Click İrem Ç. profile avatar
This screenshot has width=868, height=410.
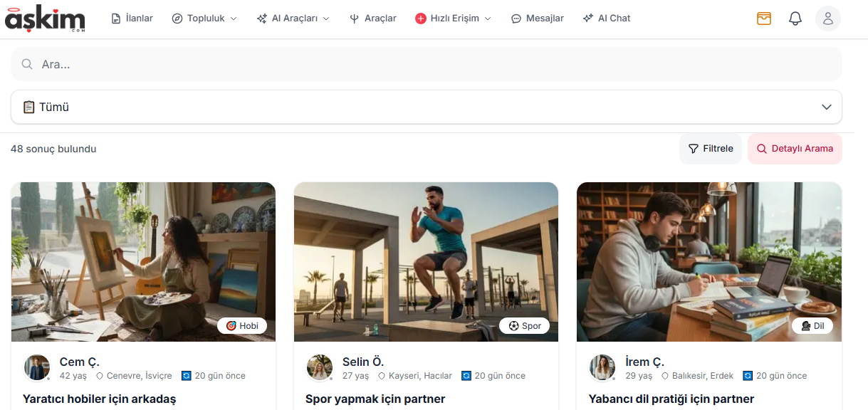pyautogui.click(x=602, y=367)
